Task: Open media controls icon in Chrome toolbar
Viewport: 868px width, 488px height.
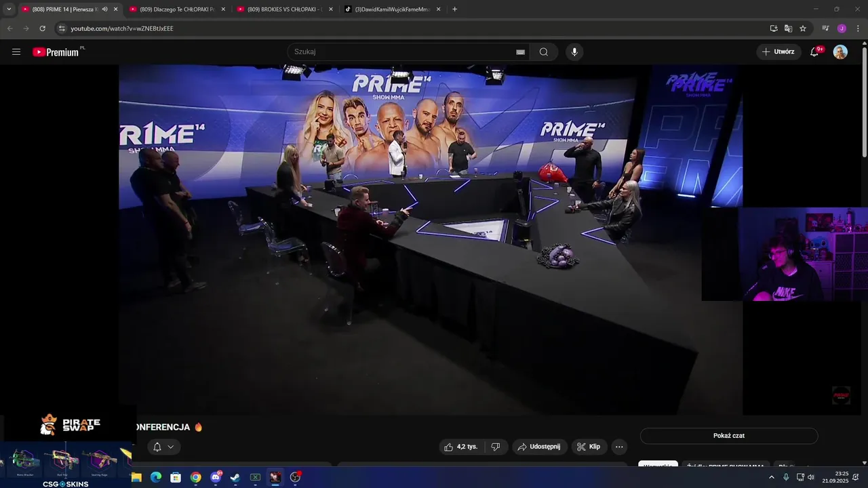Action: pos(825,28)
